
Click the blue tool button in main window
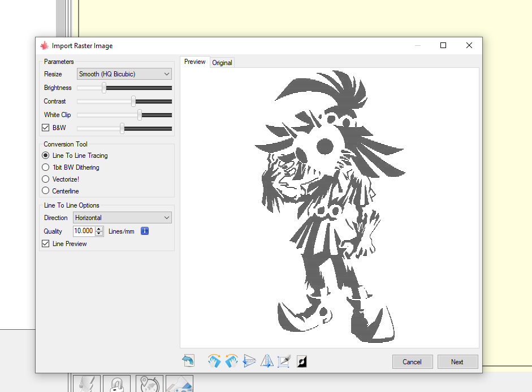tap(179, 384)
